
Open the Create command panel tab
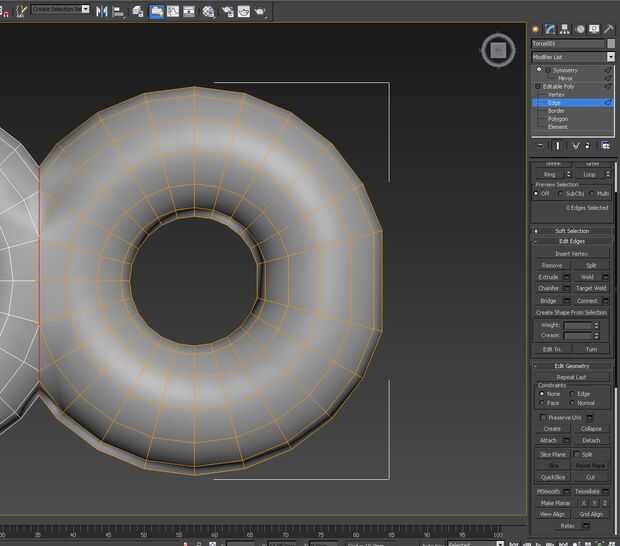536,30
